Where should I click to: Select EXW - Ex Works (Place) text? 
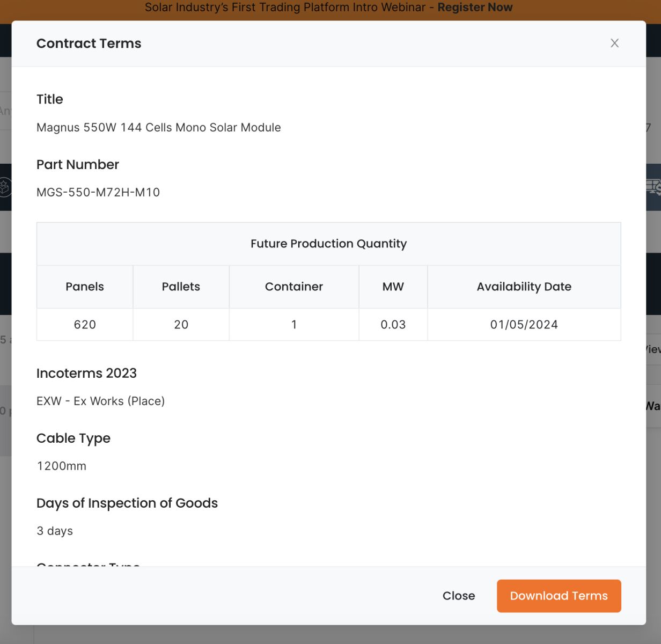(101, 401)
